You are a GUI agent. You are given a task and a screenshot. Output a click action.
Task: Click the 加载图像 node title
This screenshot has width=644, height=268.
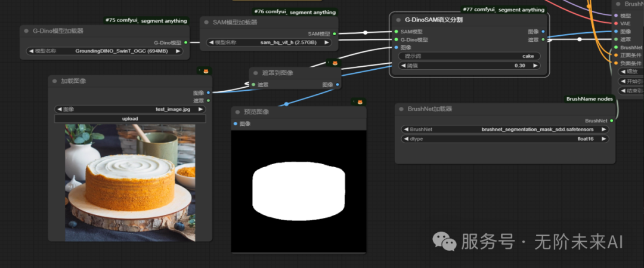[73, 81]
